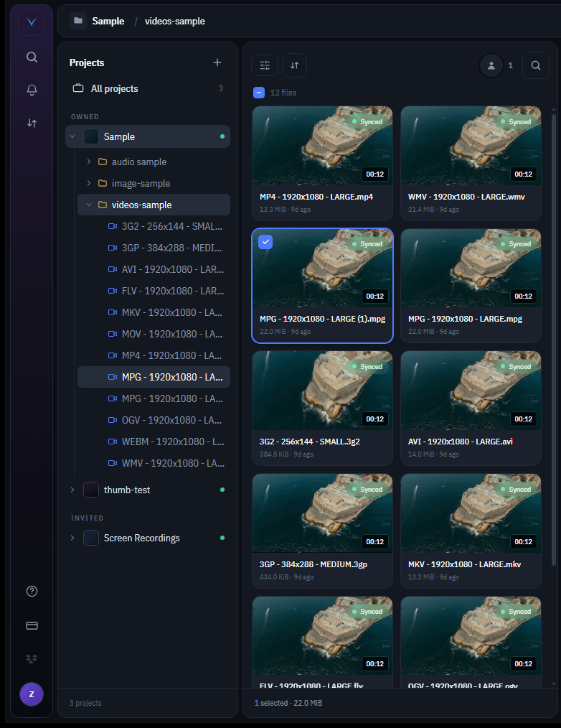Click '1 selected · 22.0 MiB' status text
This screenshot has width=561, height=728.
(x=288, y=703)
